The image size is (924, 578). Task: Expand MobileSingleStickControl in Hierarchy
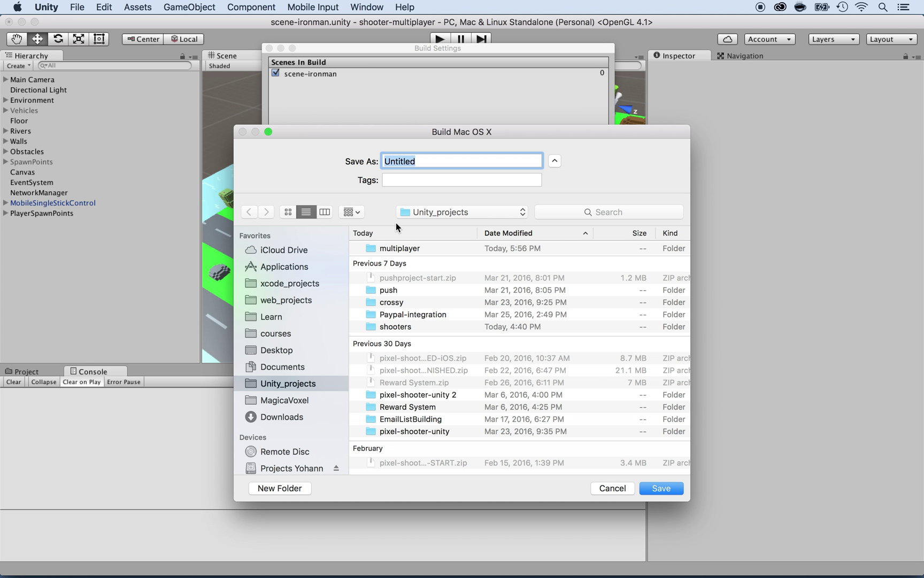point(5,203)
